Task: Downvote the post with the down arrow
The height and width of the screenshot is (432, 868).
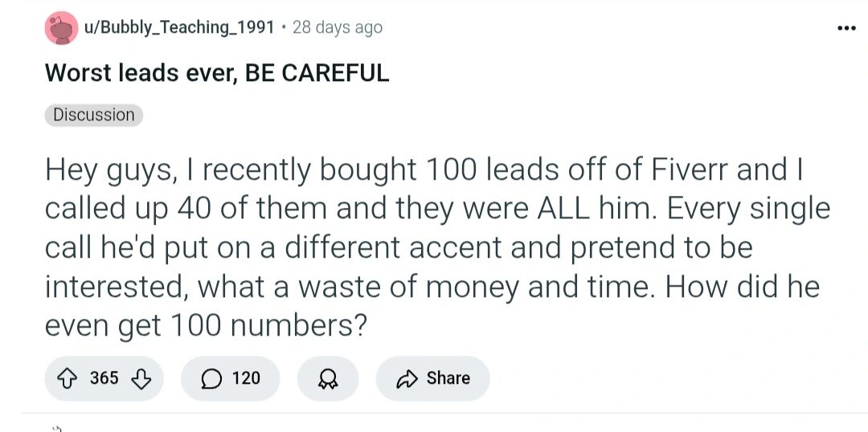Action: click(x=141, y=379)
